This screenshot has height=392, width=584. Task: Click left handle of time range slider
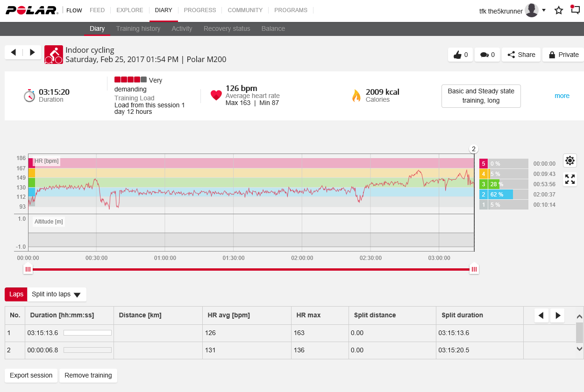pos(28,269)
